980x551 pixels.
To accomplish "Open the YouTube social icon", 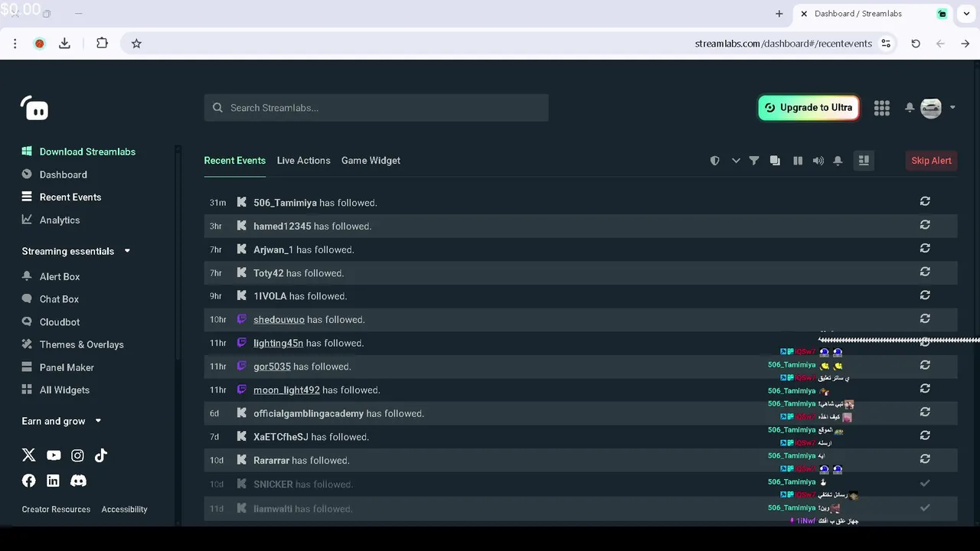I will [54, 455].
